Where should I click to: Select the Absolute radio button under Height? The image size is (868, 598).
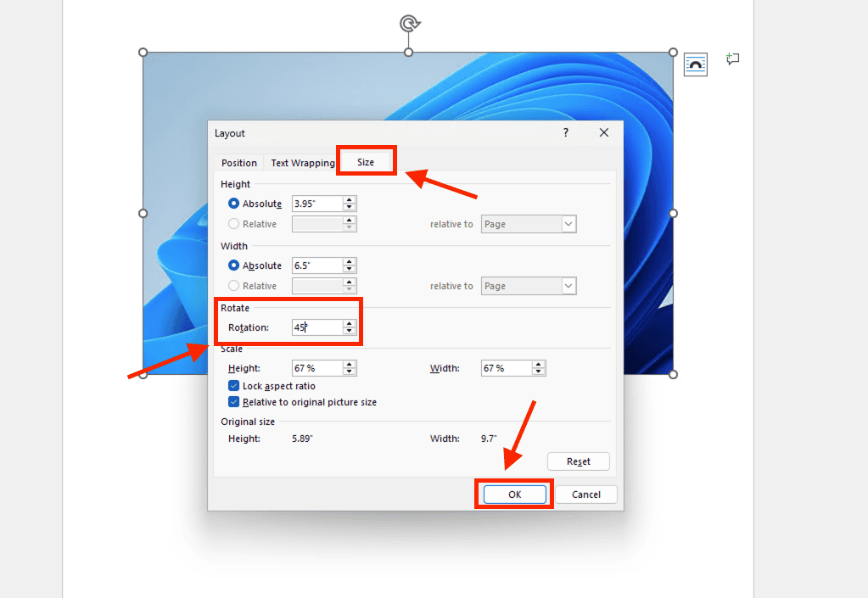pos(234,204)
